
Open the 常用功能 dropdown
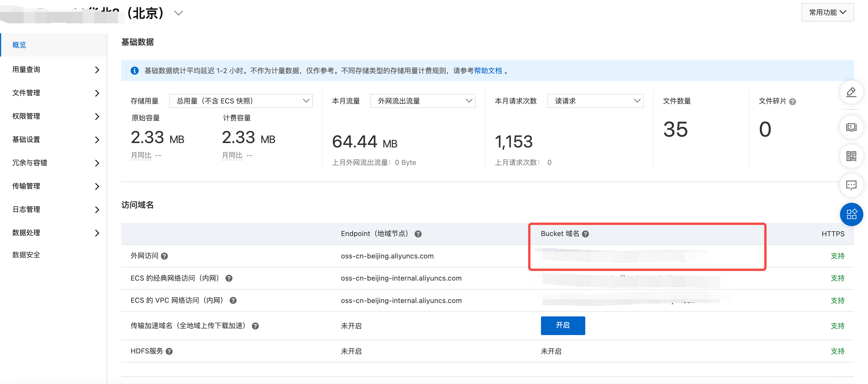(x=827, y=13)
